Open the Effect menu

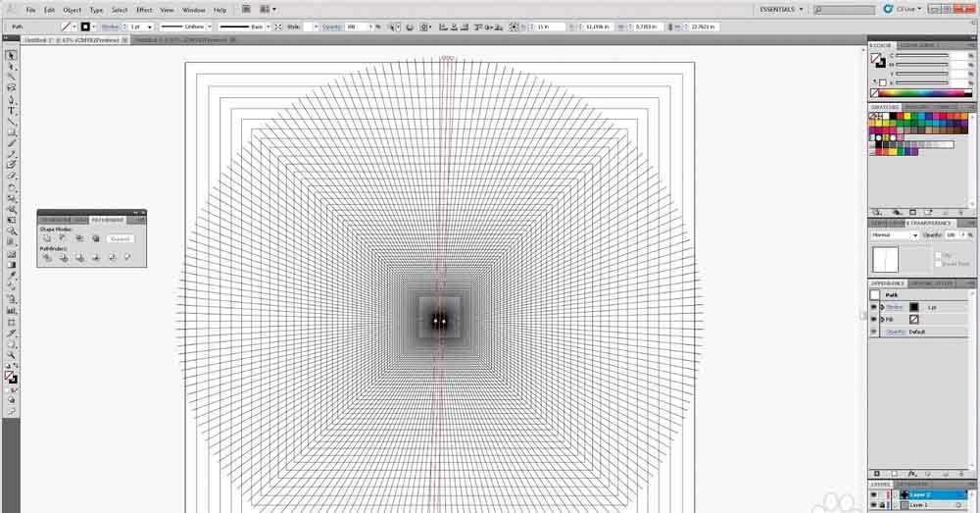point(144,10)
